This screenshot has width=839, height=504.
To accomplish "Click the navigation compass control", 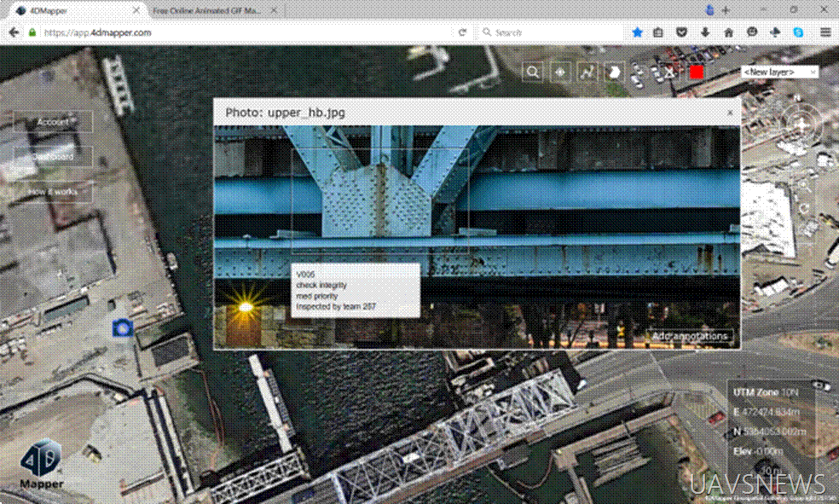I will [801, 126].
